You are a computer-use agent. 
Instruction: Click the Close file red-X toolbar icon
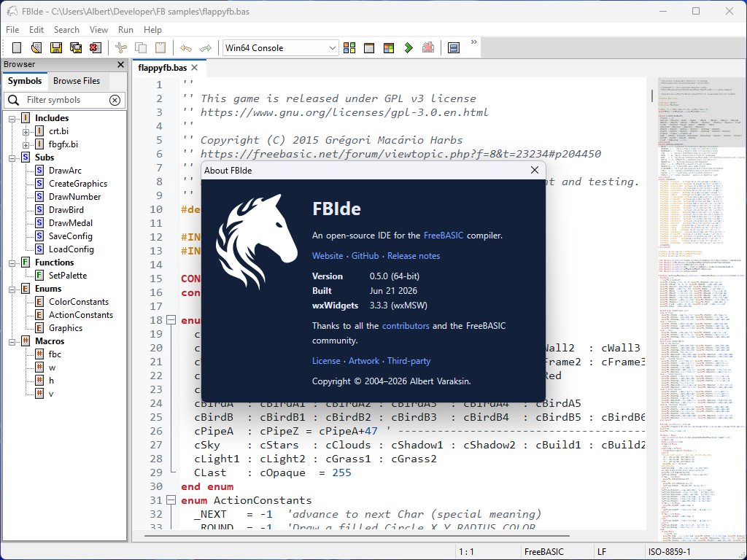tap(96, 47)
